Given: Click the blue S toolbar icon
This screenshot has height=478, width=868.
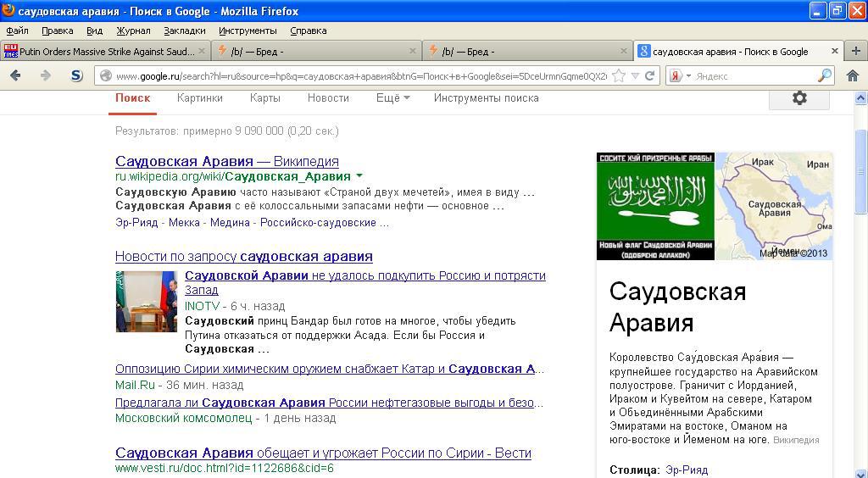Looking at the screenshot, I should pyautogui.click(x=76, y=75).
